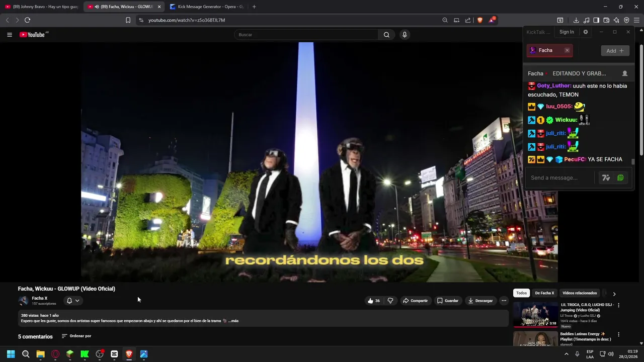Viewport: 644px width, 362px height.
Task: Dislike the video with thumbs down
Action: (x=390, y=301)
